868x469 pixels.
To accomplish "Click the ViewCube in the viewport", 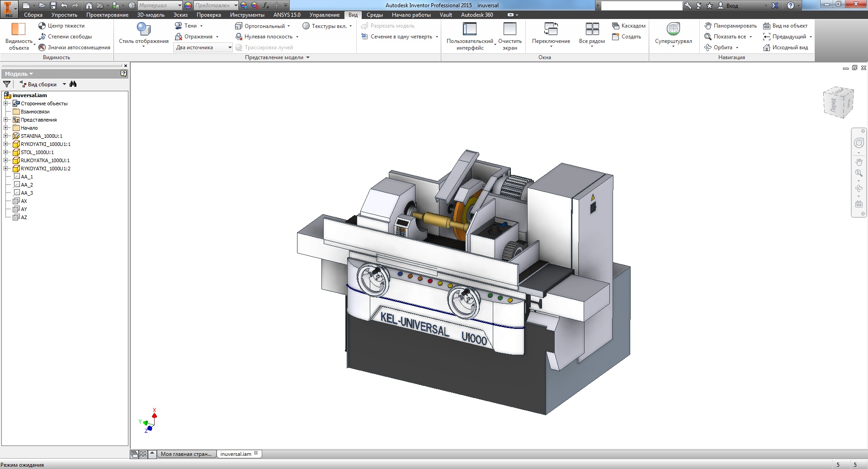I will coord(838,103).
